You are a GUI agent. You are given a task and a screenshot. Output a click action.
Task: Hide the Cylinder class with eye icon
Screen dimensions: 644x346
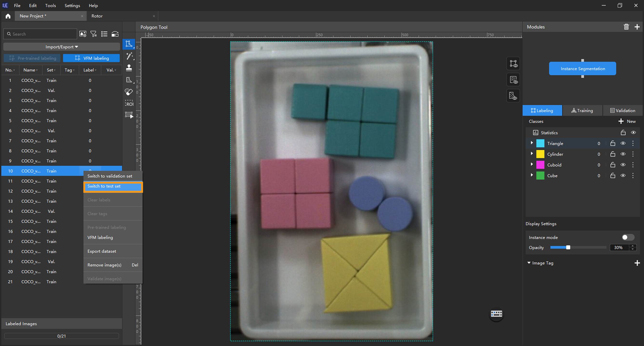(x=623, y=154)
